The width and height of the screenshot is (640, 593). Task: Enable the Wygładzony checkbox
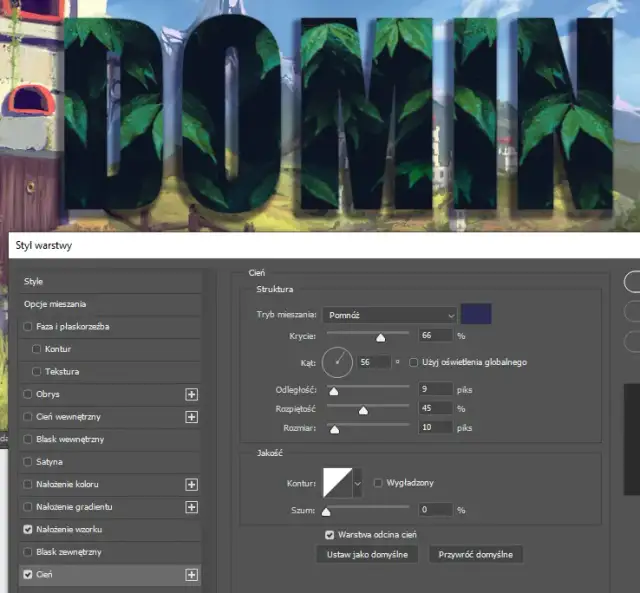[378, 483]
